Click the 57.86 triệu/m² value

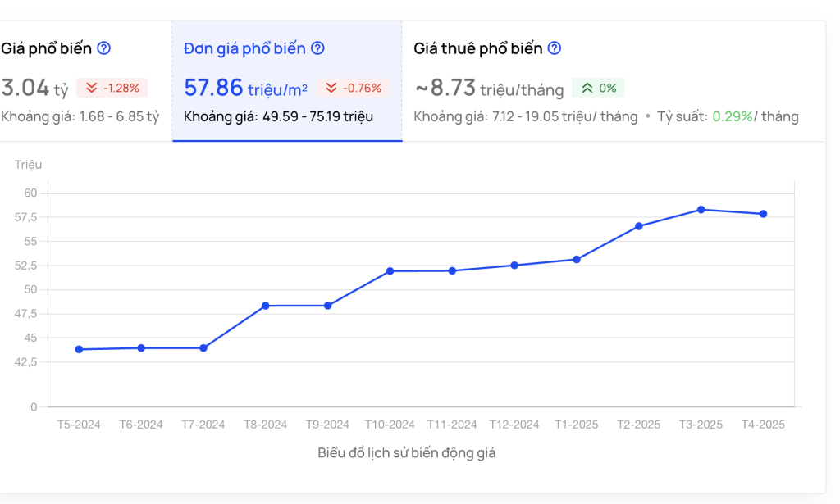coord(245,88)
